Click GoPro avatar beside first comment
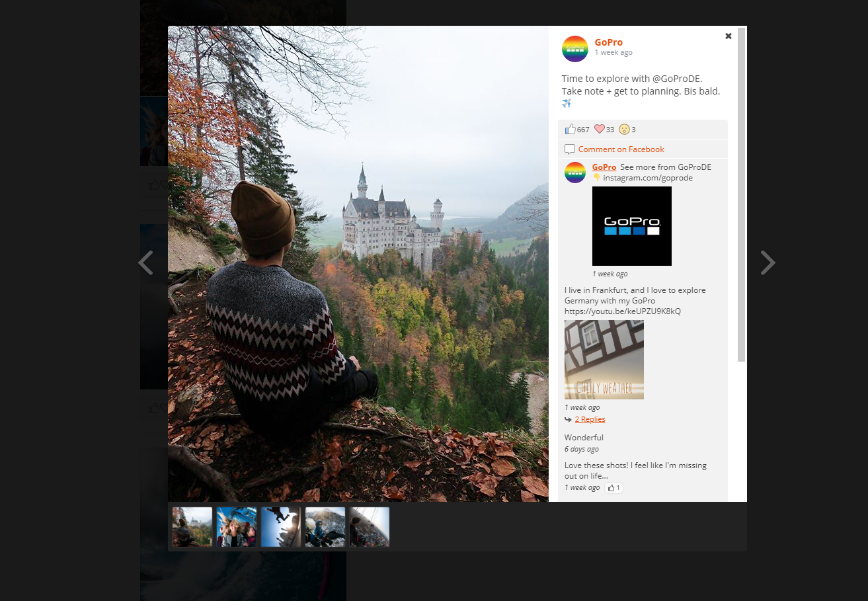 pyautogui.click(x=574, y=173)
